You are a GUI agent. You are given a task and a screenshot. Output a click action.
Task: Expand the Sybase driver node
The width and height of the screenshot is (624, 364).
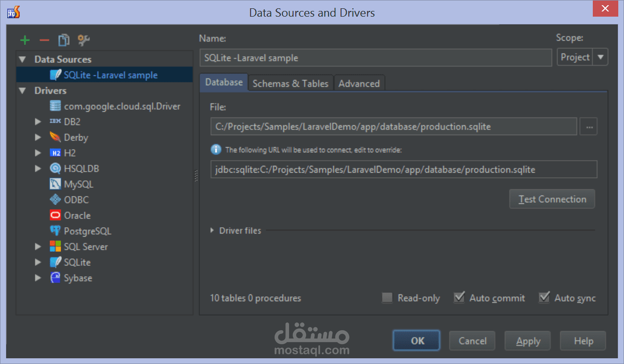pyautogui.click(x=38, y=278)
